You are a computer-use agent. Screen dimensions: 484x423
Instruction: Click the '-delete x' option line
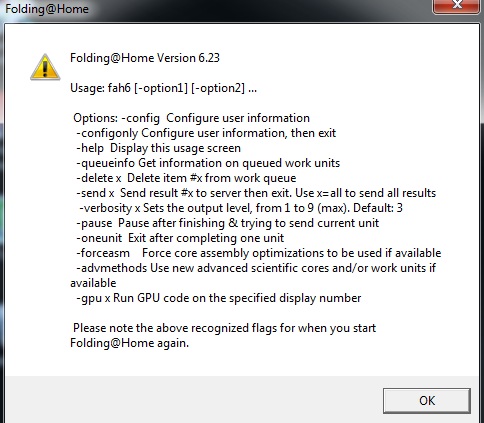coord(186,178)
